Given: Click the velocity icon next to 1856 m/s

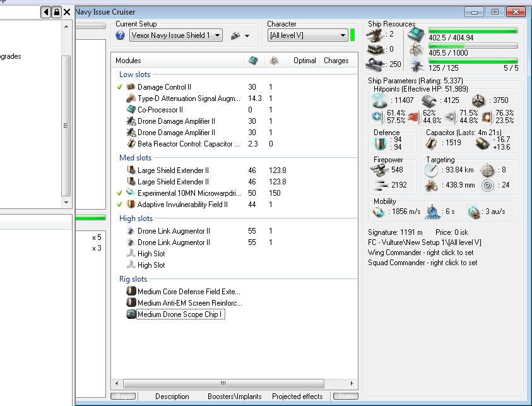Looking at the screenshot, I should tap(379, 212).
